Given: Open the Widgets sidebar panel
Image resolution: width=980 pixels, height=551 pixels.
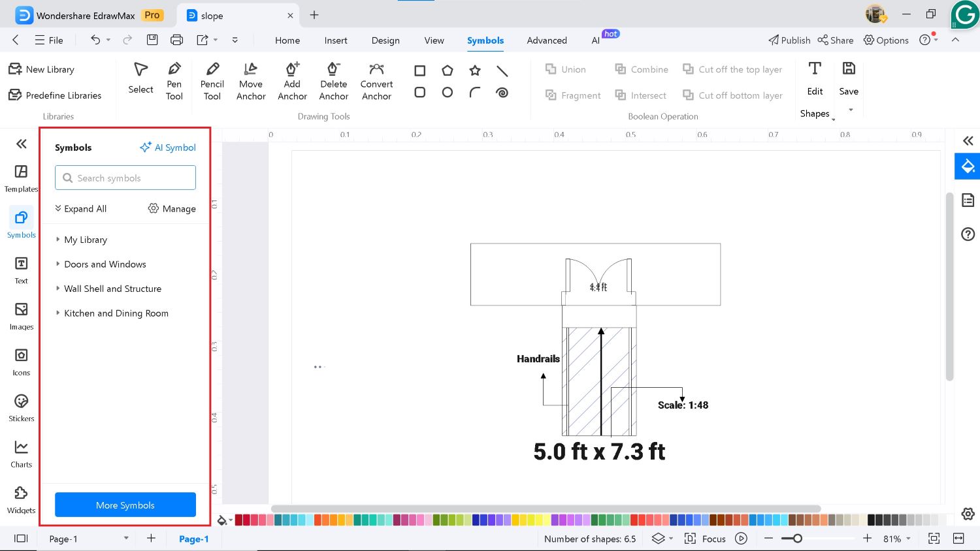Looking at the screenshot, I should [22, 499].
